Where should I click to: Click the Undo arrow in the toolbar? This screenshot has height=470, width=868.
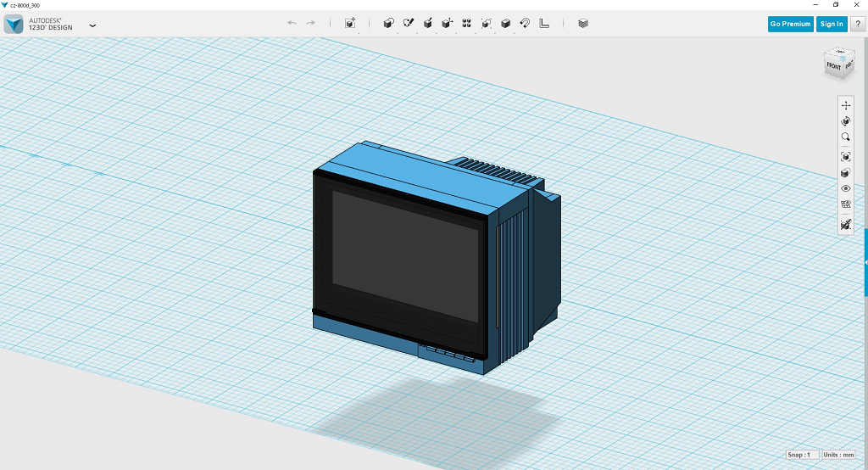point(292,23)
